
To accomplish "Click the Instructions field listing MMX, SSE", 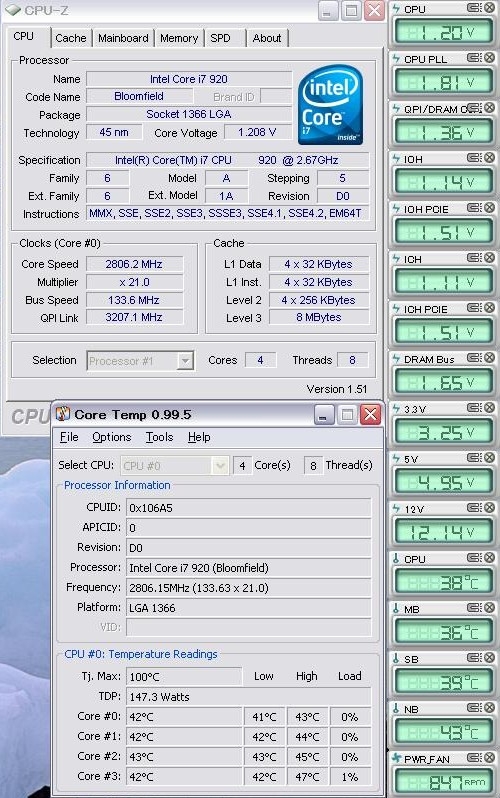I will (227, 213).
